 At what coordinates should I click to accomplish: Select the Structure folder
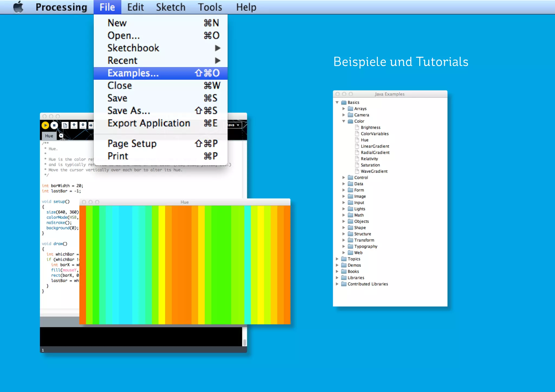point(359,234)
